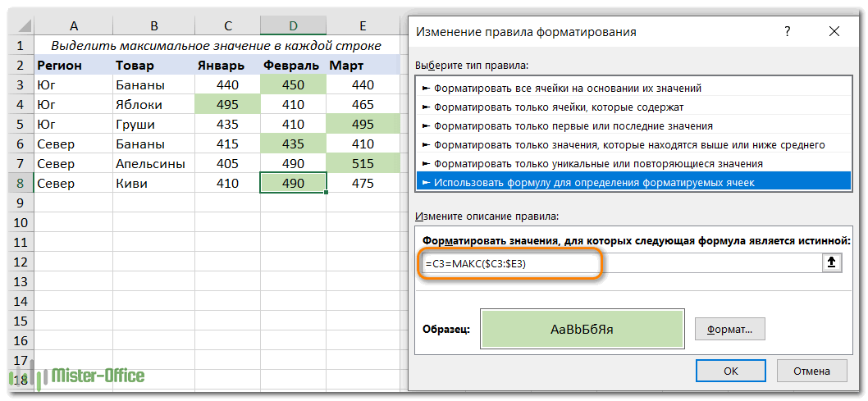Open the Формат... dialog button

(x=729, y=330)
